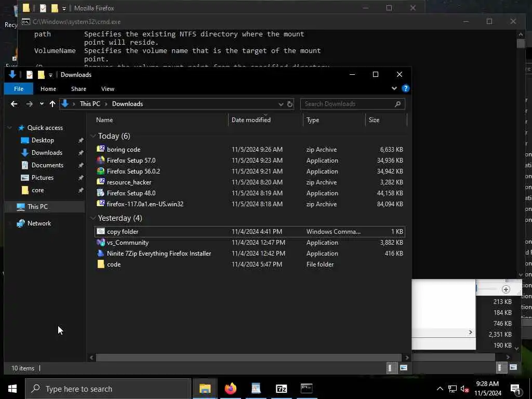Open the Share ribbon tab
532x399 pixels.
point(78,89)
